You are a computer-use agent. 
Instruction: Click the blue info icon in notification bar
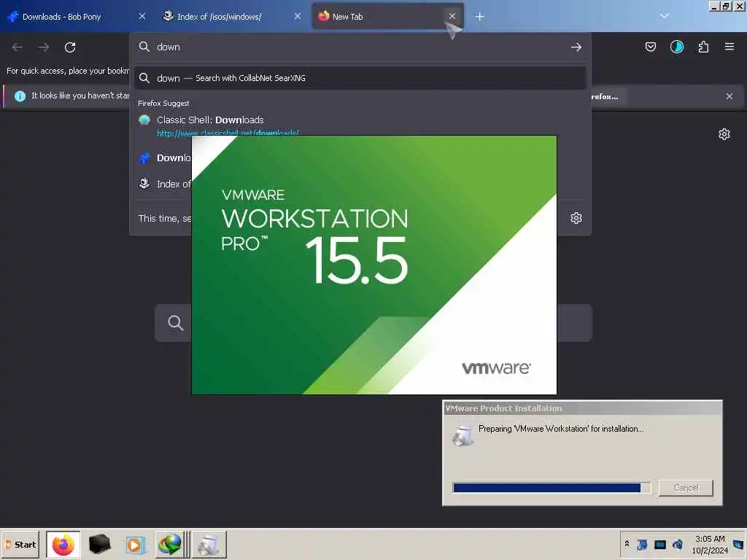pyautogui.click(x=20, y=96)
